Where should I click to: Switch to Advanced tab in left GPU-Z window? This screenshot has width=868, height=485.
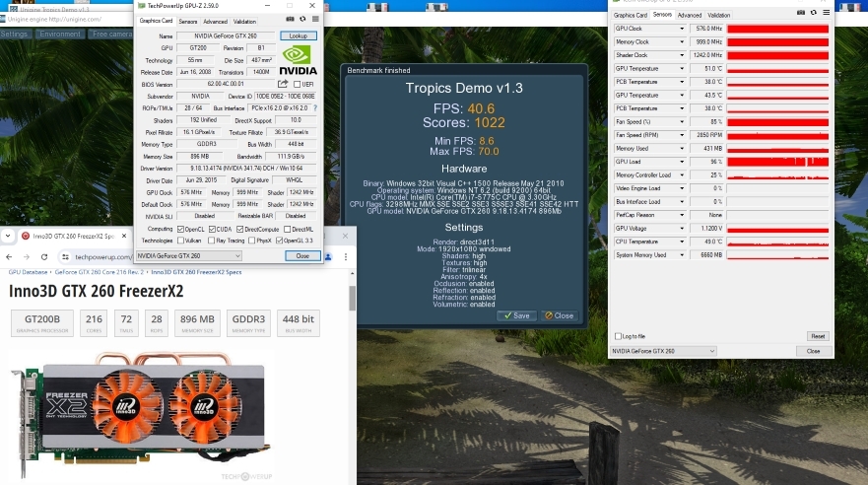click(x=215, y=21)
